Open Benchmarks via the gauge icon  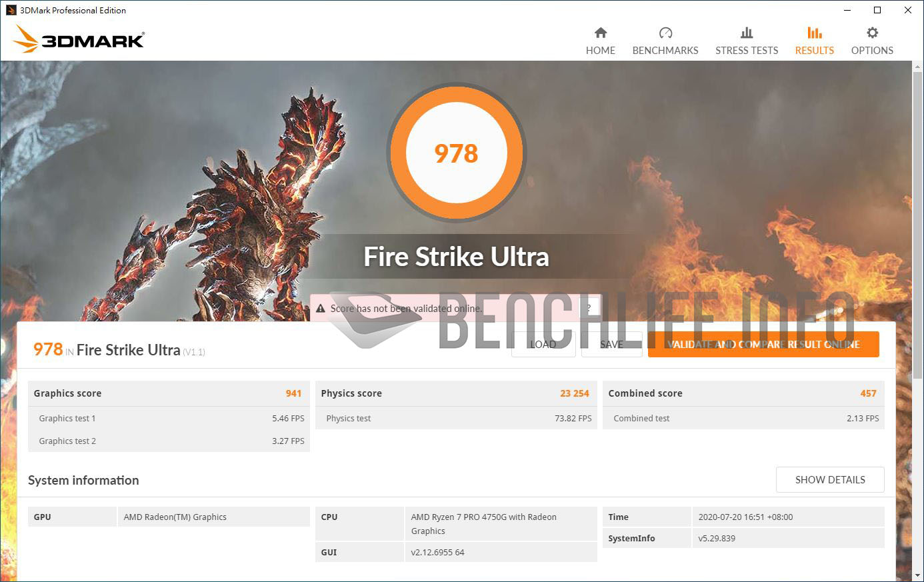point(665,31)
